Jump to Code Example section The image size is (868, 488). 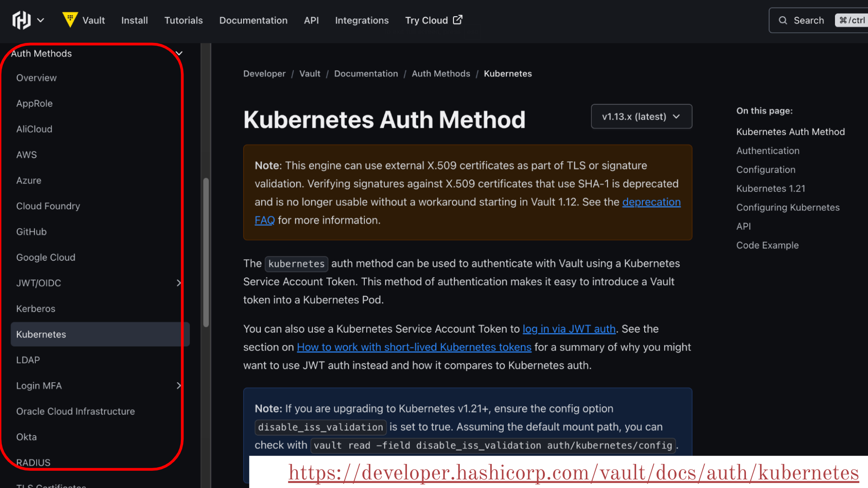click(x=767, y=245)
